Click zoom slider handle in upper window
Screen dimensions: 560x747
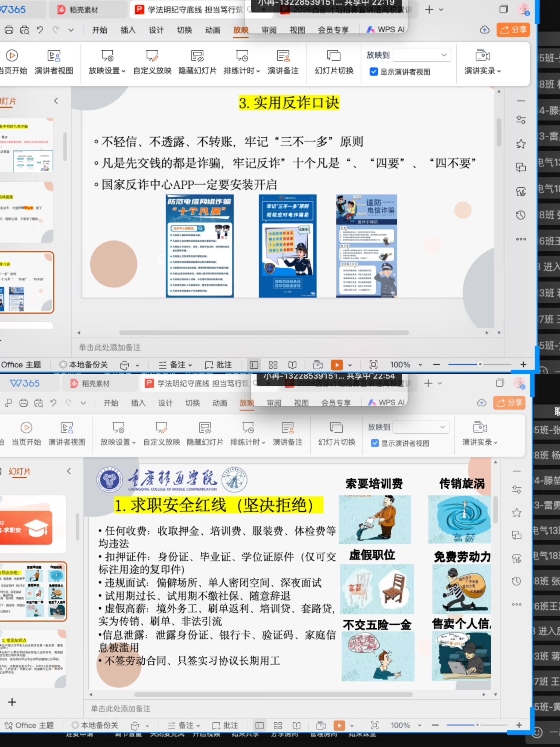coord(480,364)
